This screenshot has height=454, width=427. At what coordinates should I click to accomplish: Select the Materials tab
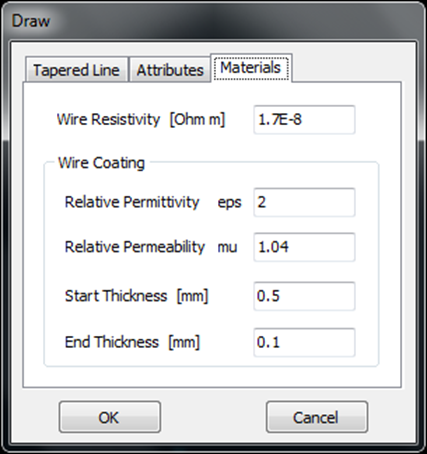[x=251, y=68]
